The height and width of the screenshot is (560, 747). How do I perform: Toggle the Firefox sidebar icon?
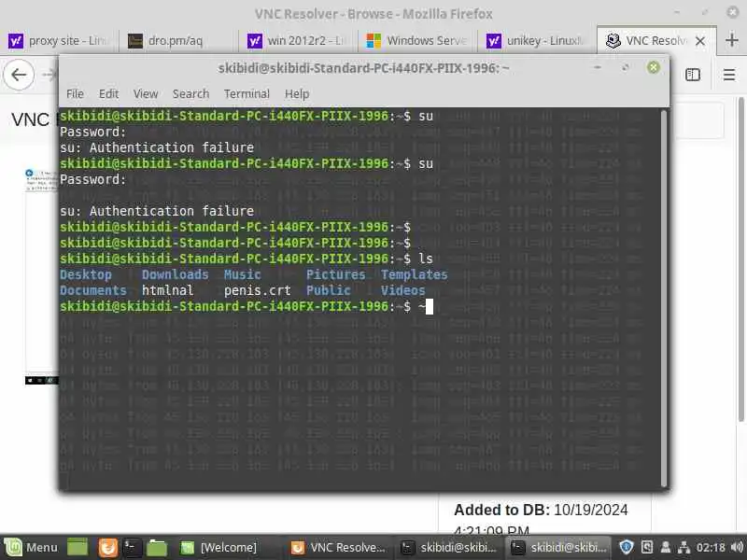point(692,75)
